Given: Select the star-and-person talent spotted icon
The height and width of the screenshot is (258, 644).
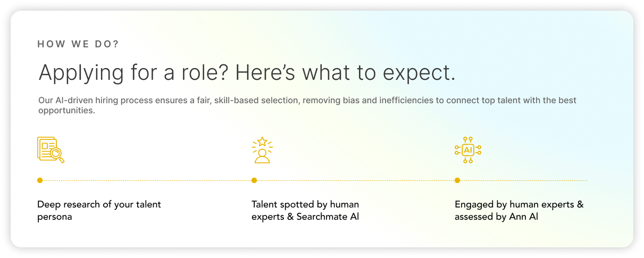Looking at the screenshot, I should 262,150.
